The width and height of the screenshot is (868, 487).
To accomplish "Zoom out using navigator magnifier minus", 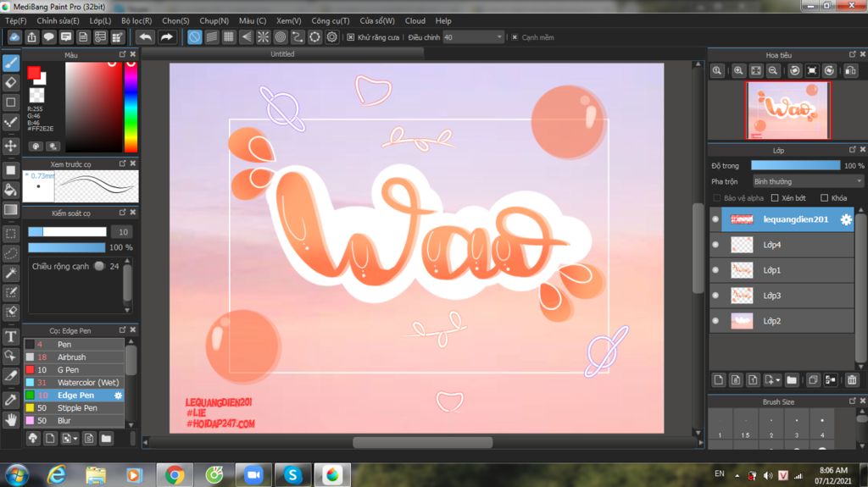I will (x=773, y=71).
